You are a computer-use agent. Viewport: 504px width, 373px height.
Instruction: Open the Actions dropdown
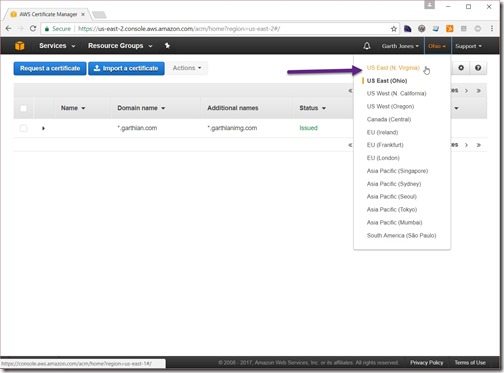[187, 68]
